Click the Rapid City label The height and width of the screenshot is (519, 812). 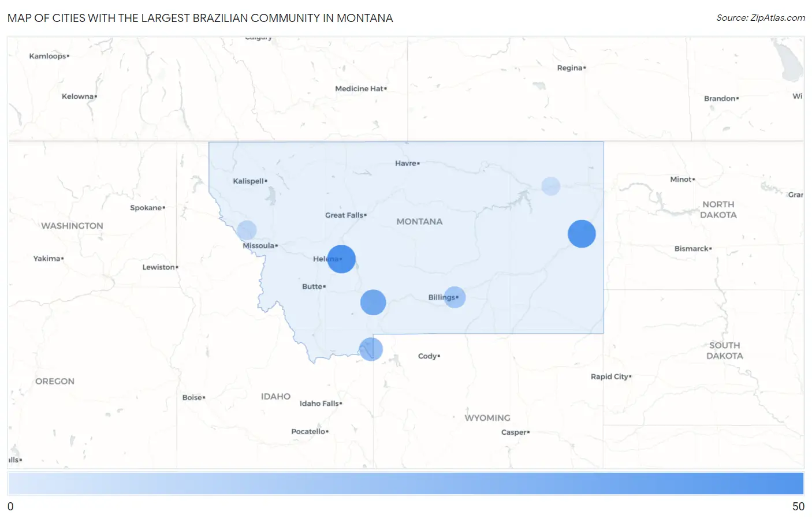(x=609, y=376)
